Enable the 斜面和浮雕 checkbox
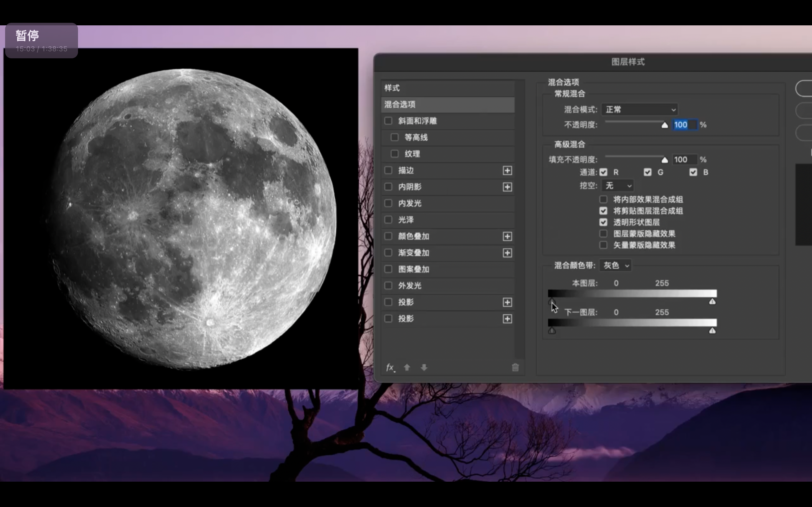812x507 pixels. pos(388,121)
